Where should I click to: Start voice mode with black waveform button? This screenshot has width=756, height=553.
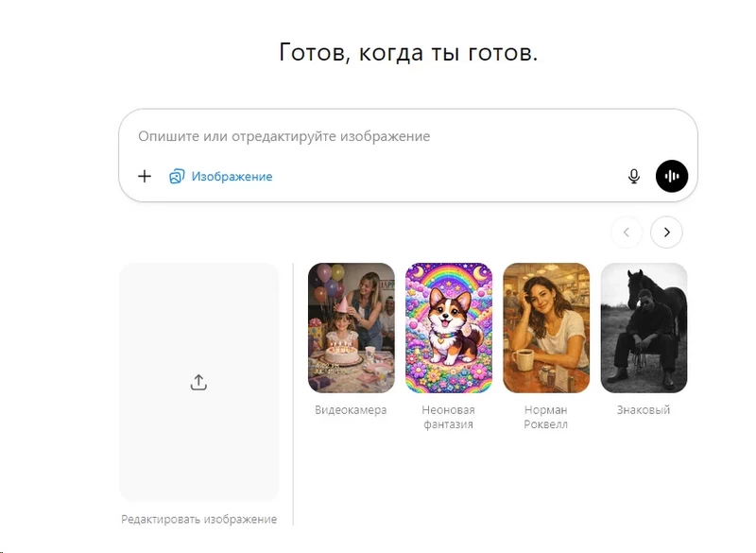pyautogui.click(x=672, y=176)
